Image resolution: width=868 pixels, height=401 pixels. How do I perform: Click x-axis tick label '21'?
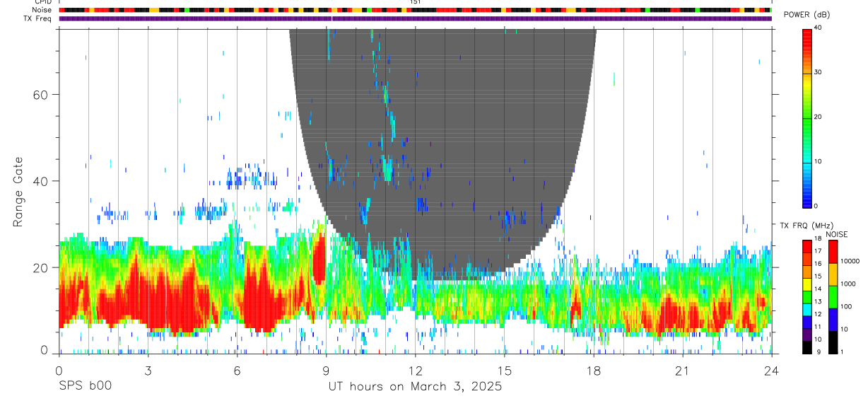click(x=683, y=371)
